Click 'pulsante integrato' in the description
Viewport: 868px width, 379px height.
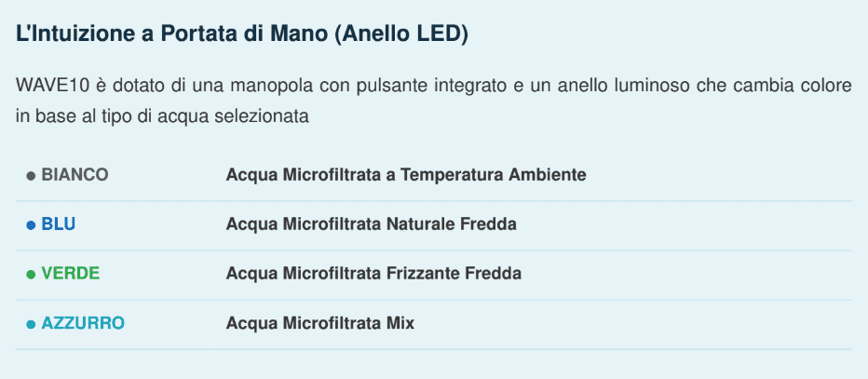coord(432,87)
